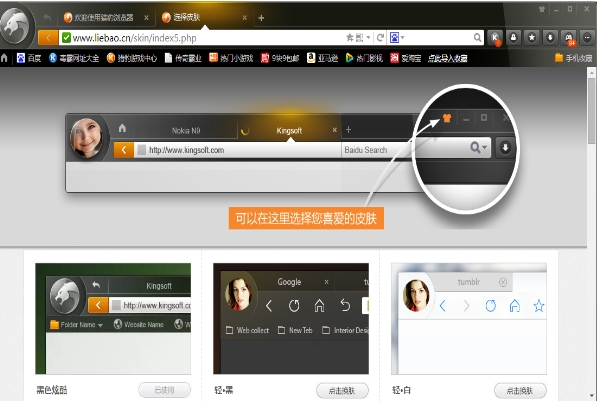Check the green site security badge
The image size is (609, 403).
click(66, 38)
